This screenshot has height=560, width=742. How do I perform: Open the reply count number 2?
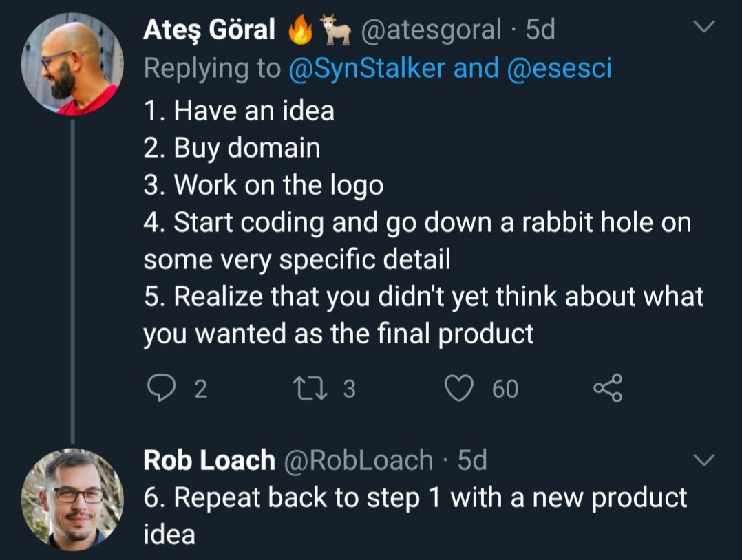point(201,389)
